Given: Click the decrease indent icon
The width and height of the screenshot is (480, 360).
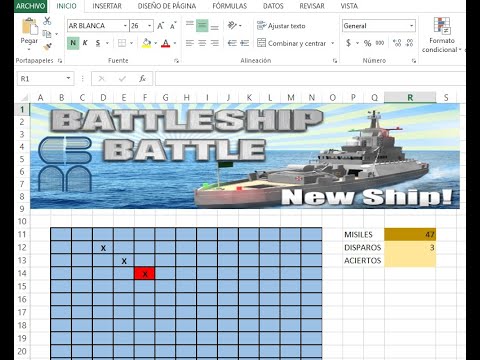Looking at the screenshot, I should (x=232, y=43).
